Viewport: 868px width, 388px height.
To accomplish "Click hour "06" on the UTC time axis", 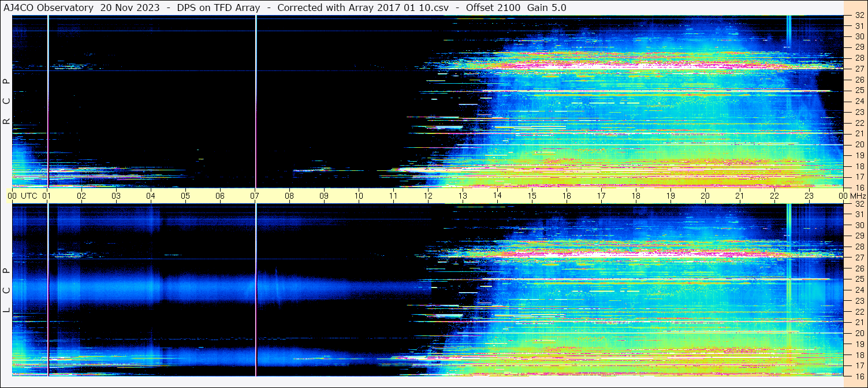I will point(220,196).
